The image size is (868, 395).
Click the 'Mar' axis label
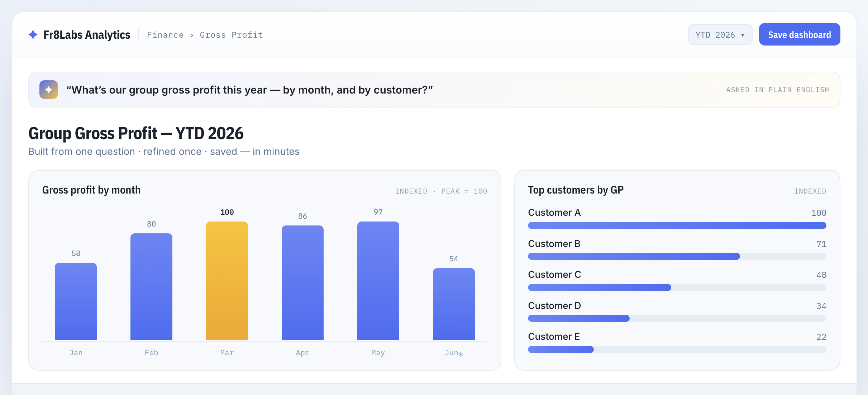227,353
